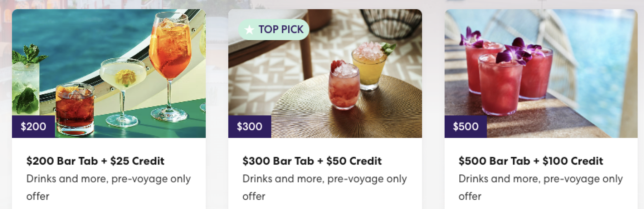Click the $200 price badge
Screen dimensions: 644x209
point(33,126)
